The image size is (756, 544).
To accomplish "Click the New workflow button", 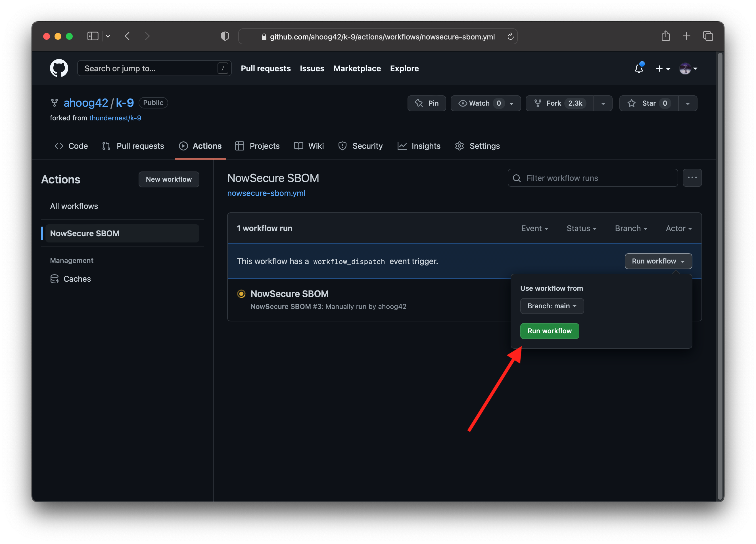I will point(169,179).
